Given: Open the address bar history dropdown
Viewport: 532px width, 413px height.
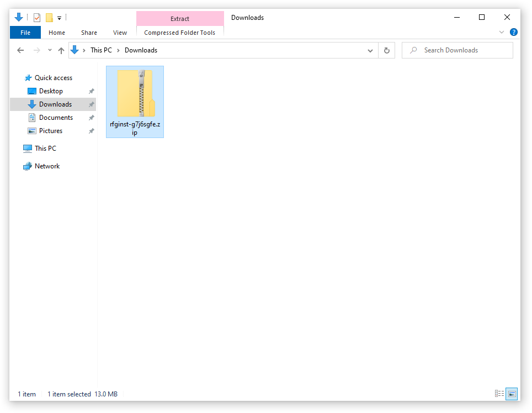Looking at the screenshot, I should coord(370,51).
